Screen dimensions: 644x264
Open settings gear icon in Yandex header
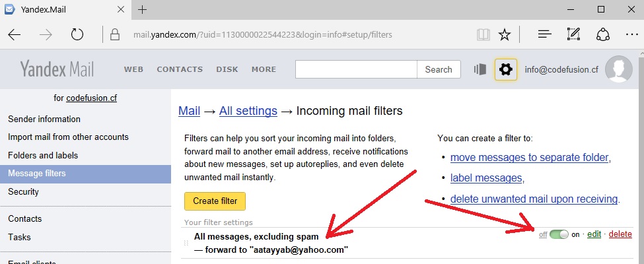tap(505, 69)
